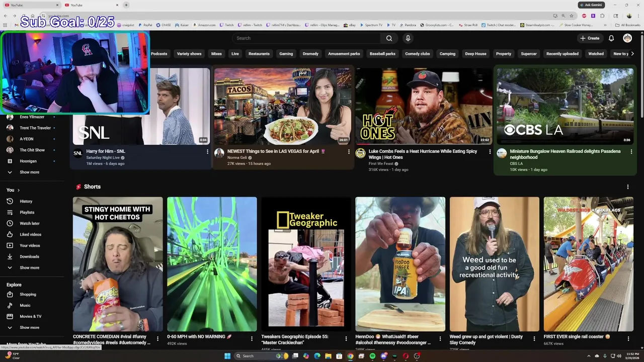644x362 pixels.
Task: Select the Gaming category chip
Action: 286,54
